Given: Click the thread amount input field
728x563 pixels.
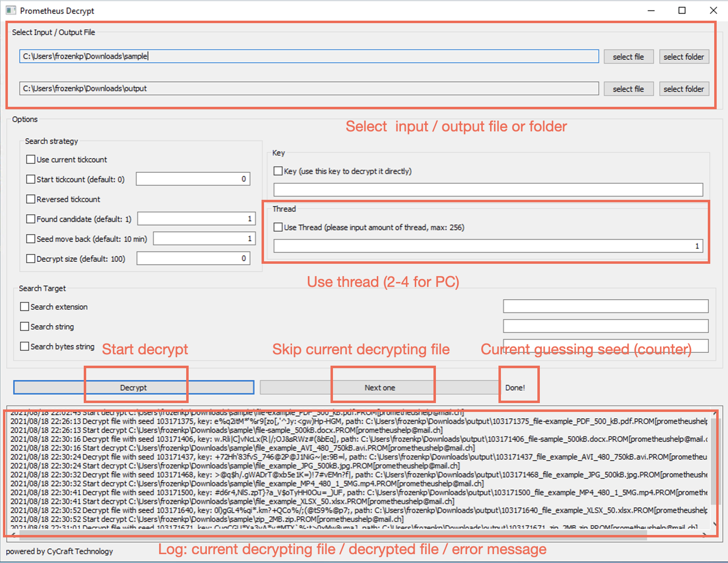Looking at the screenshot, I should point(488,246).
